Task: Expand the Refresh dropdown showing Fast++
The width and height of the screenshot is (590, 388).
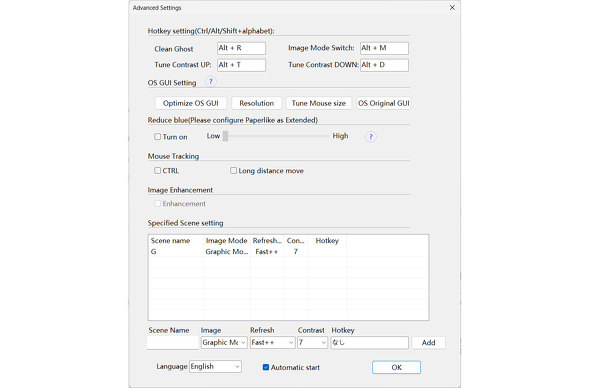Action: tap(272, 342)
